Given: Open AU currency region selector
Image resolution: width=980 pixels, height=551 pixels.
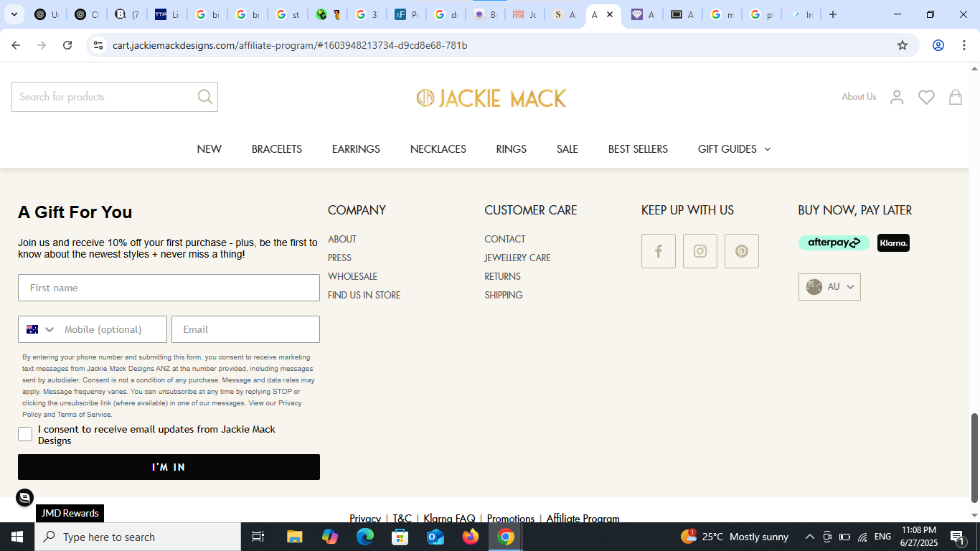Looking at the screenshot, I should (829, 287).
